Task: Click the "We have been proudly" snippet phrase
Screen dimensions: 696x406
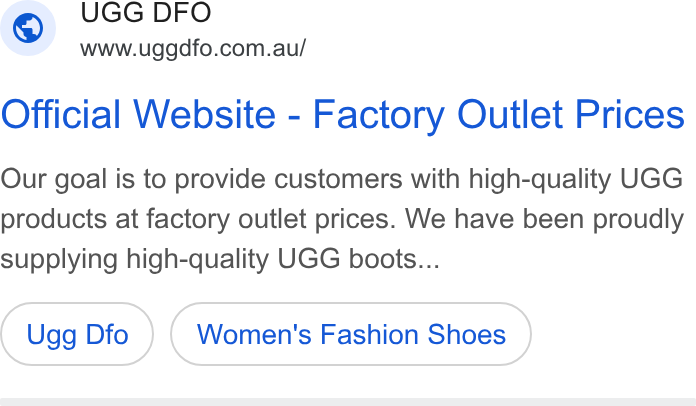Action: coord(545,219)
